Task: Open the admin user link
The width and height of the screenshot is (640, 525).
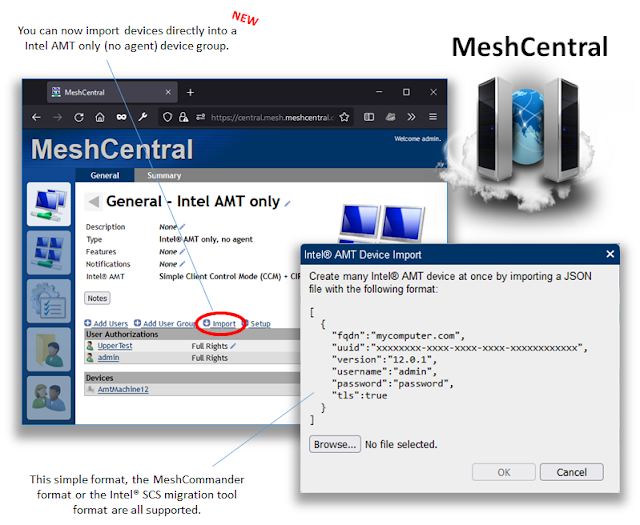Action: (x=108, y=358)
